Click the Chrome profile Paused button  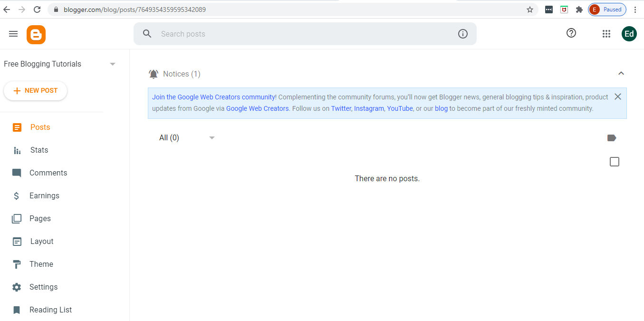[607, 10]
